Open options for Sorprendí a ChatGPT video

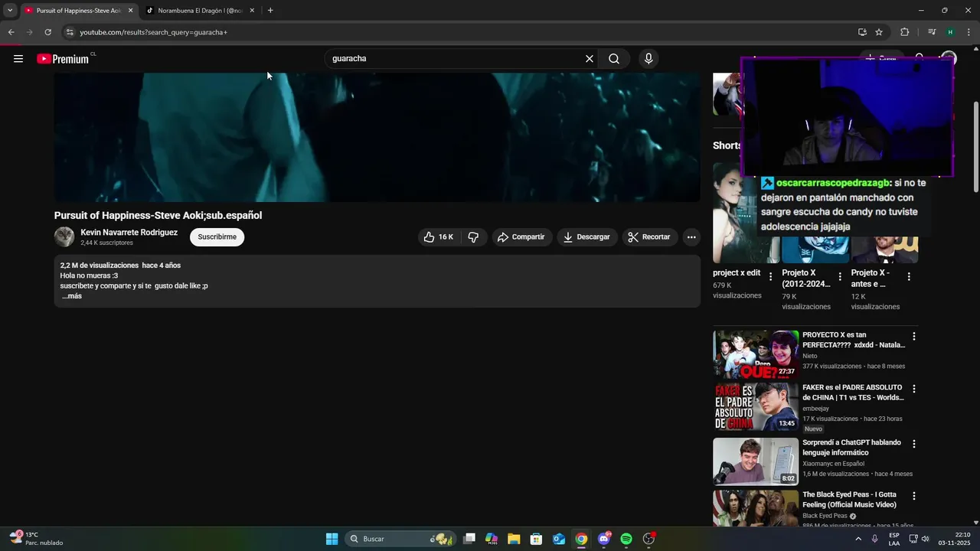(x=913, y=444)
